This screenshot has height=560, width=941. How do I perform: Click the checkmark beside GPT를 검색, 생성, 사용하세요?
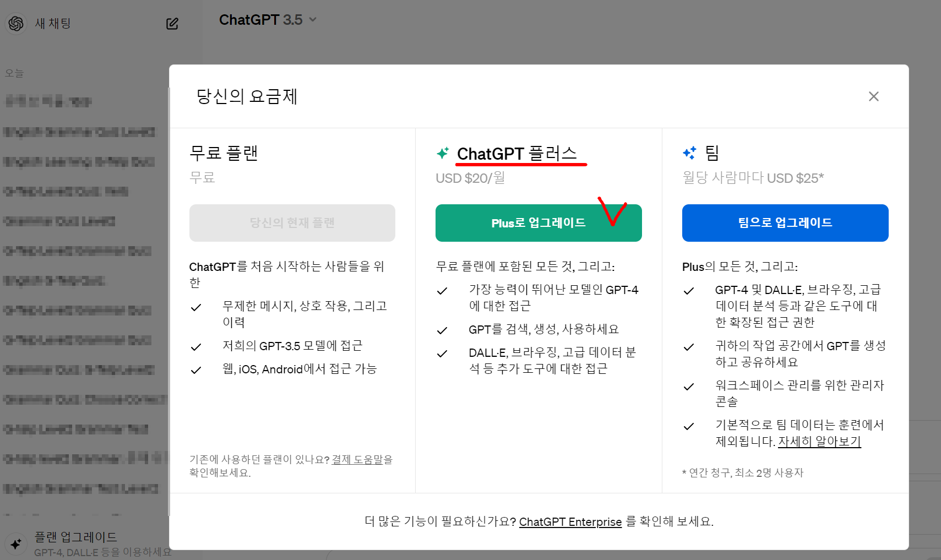coord(442,330)
